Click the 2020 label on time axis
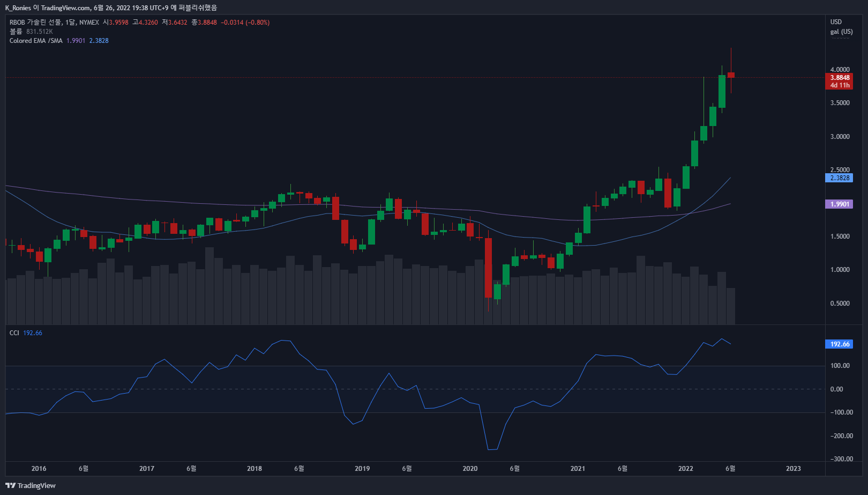The width and height of the screenshot is (868, 495). pyautogui.click(x=470, y=469)
